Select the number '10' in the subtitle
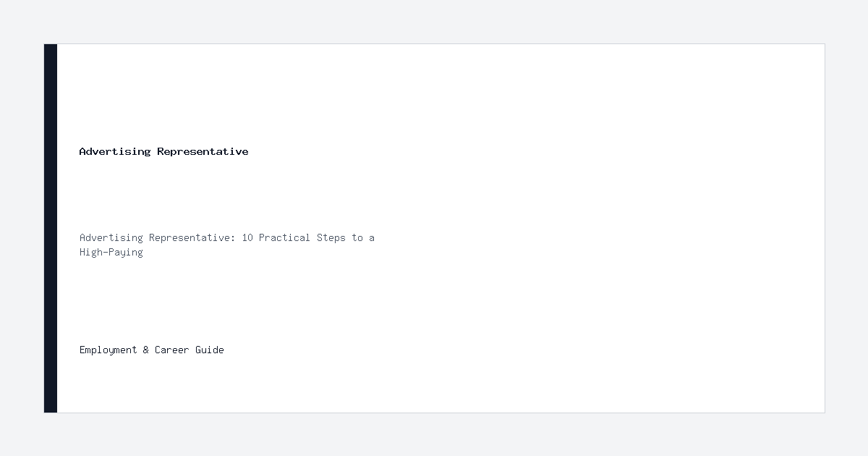 pyautogui.click(x=247, y=237)
